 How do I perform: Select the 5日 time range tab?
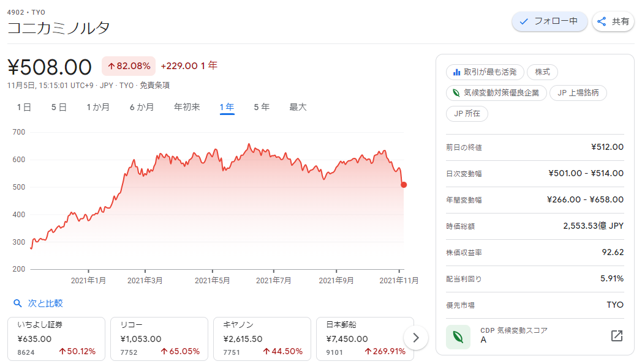[x=59, y=107]
